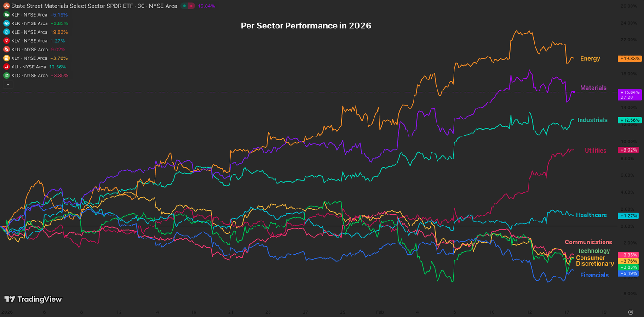The image size is (644, 317).
Task: Collapse the comparison symbols legend
Action: coord(7,85)
